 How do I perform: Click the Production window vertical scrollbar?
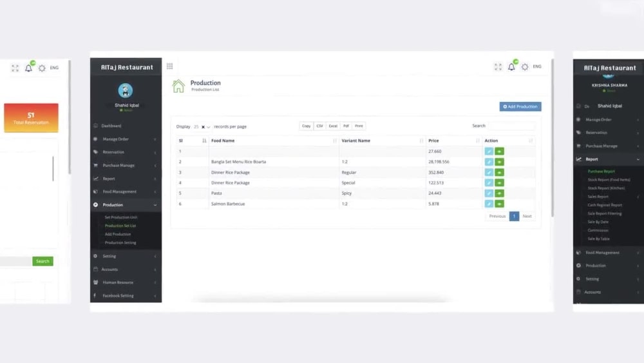(x=553, y=138)
